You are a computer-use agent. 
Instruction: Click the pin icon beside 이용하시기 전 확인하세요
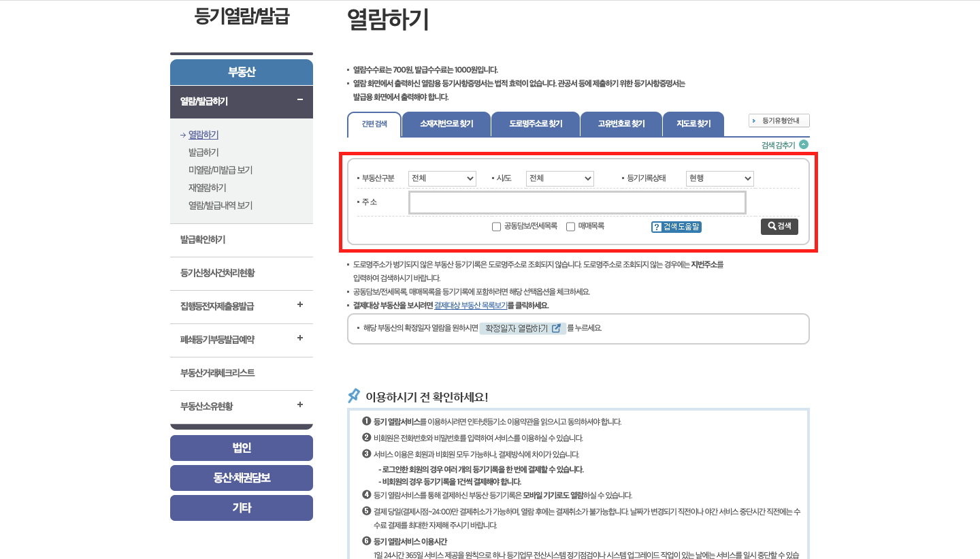coord(353,394)
